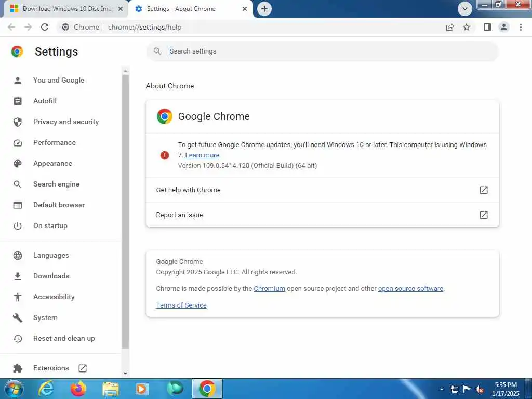Open Chrome's three-dot menu
Viewport: 532px width, 399px height.
point(521,27)
